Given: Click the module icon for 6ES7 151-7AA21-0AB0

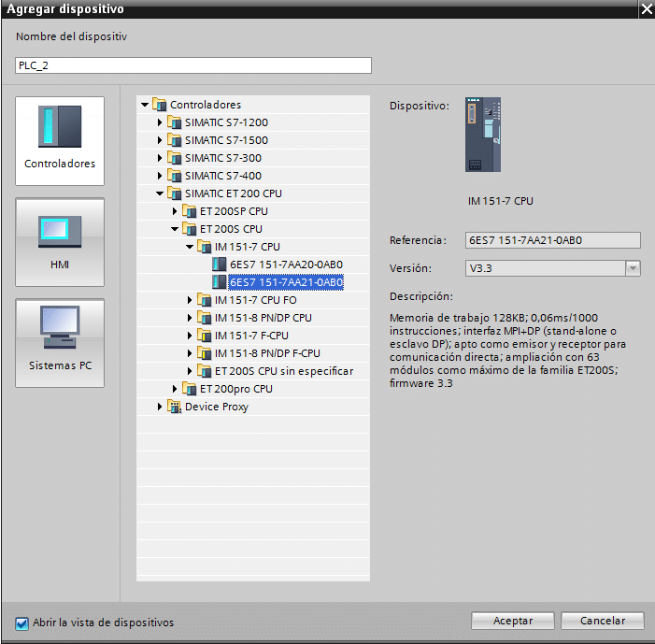Looking at the screenshot, I should click(x=219, y=282).
